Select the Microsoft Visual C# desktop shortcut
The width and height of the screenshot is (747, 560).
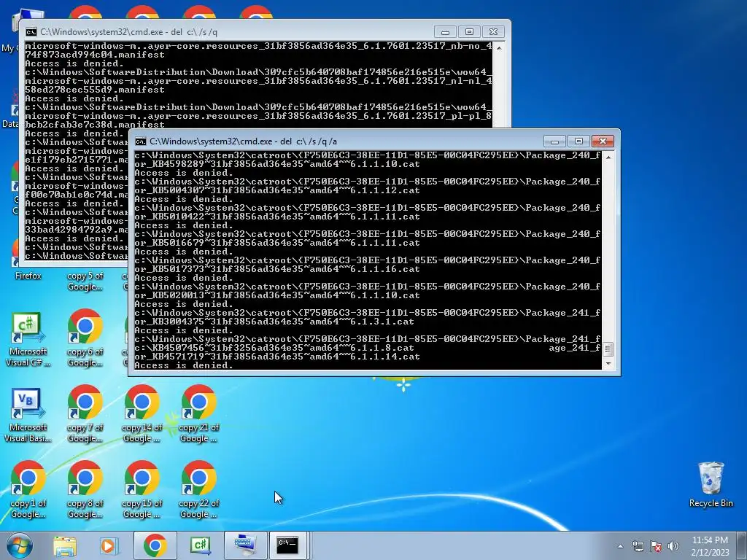click(x=28, y=339)
